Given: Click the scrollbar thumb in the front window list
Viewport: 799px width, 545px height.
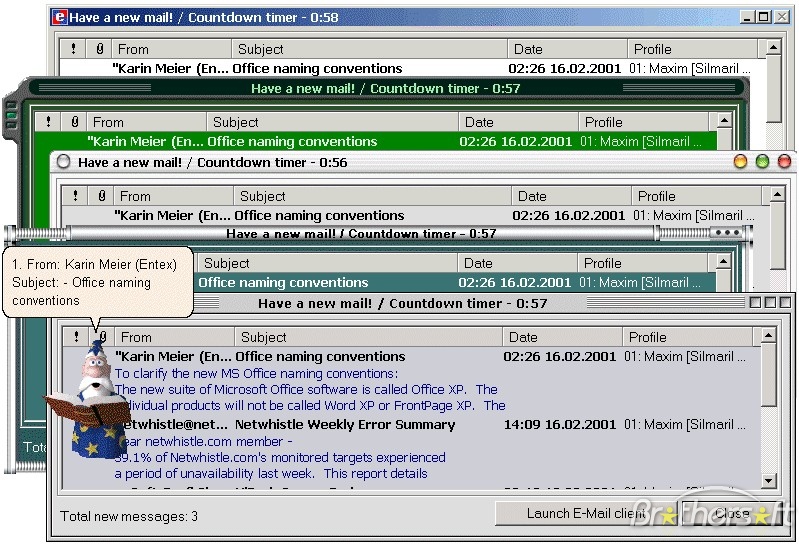Looking at the screenshot, I should pos(768,376).
